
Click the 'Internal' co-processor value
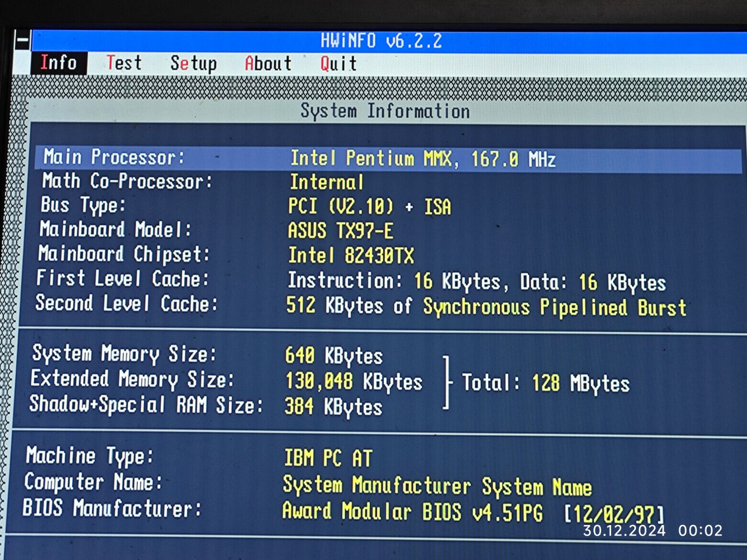click(x=327, y=182)
